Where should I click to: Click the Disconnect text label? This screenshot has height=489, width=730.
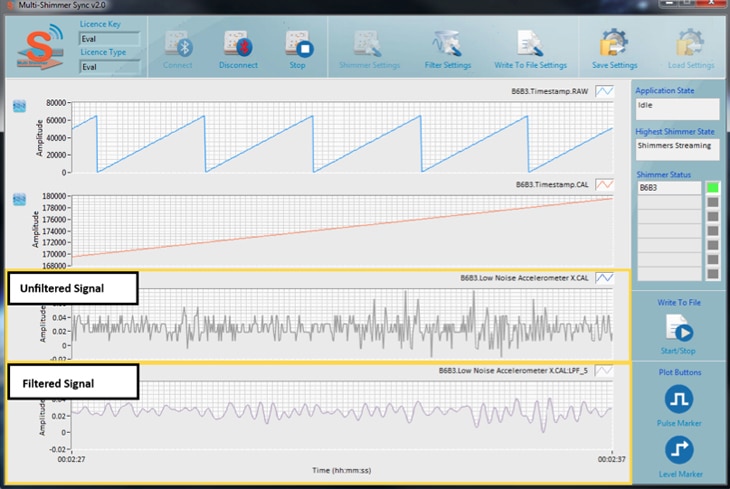[x=238, y=65]
